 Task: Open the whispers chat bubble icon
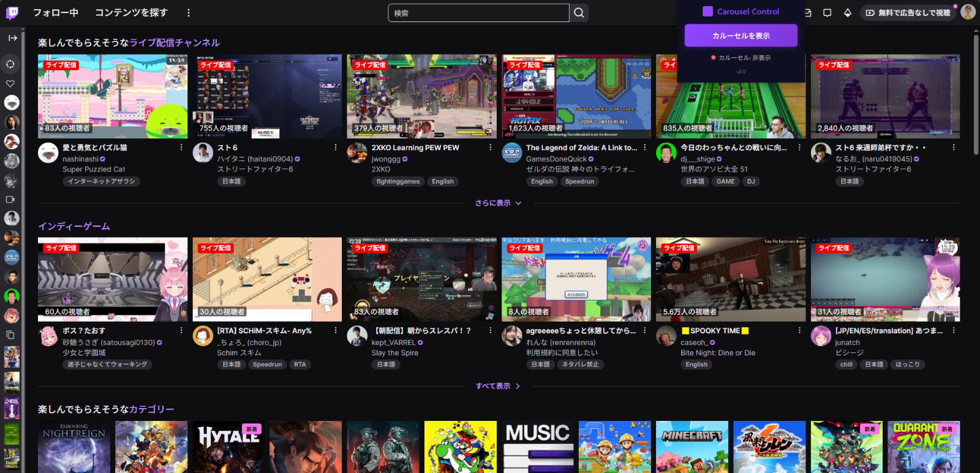click(827, 13)
